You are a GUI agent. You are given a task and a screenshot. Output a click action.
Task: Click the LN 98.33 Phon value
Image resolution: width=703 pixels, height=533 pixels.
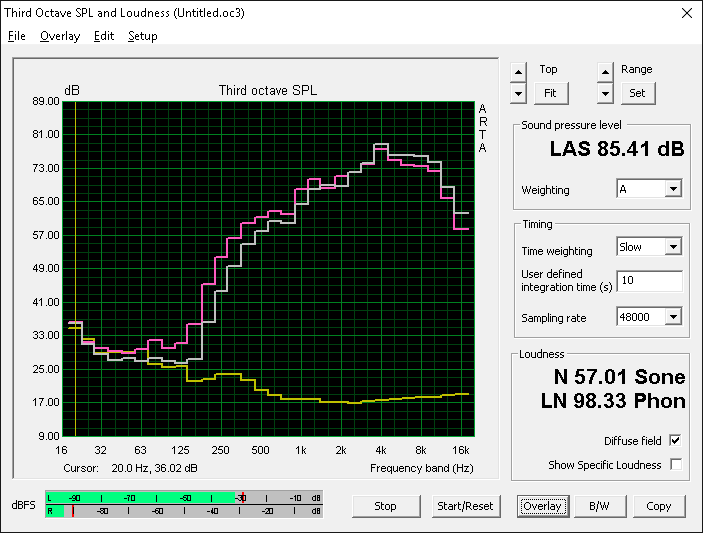point(613,401)
